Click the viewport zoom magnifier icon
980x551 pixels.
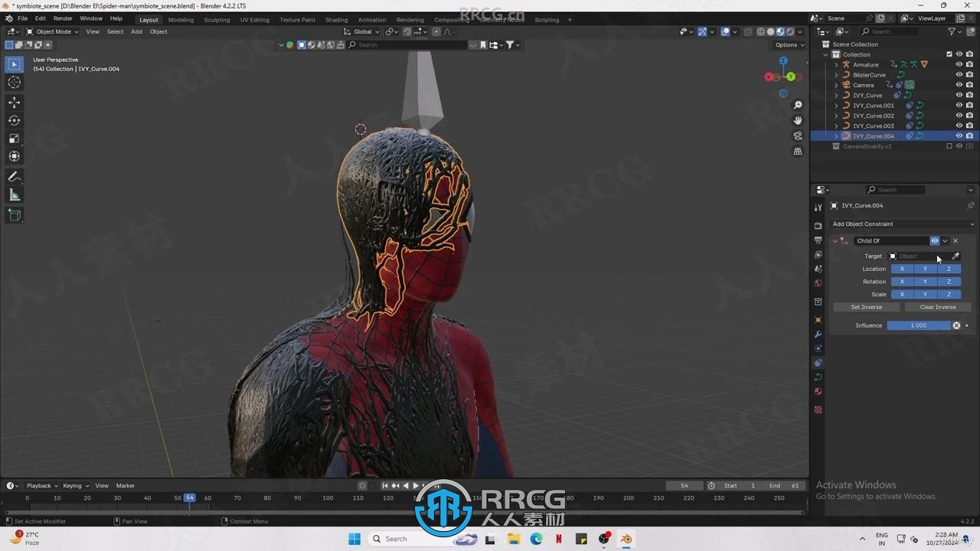click(798, 105)
